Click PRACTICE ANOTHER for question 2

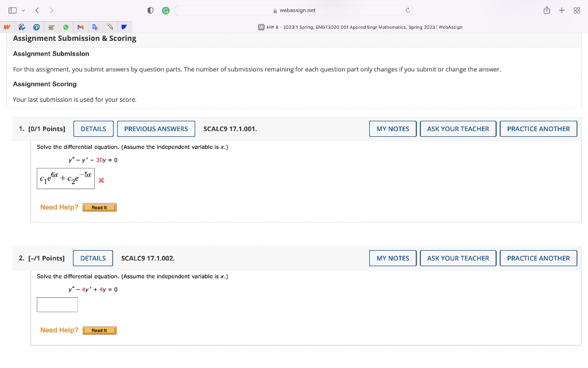538,258
